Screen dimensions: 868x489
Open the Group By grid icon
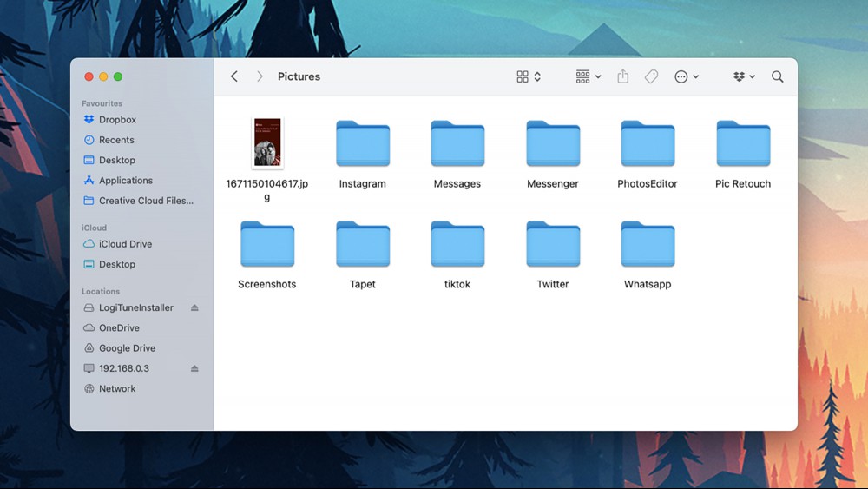582,76
